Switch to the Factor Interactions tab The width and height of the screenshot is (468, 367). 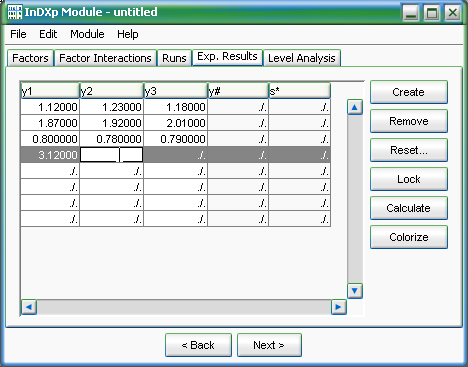(105, 58)
